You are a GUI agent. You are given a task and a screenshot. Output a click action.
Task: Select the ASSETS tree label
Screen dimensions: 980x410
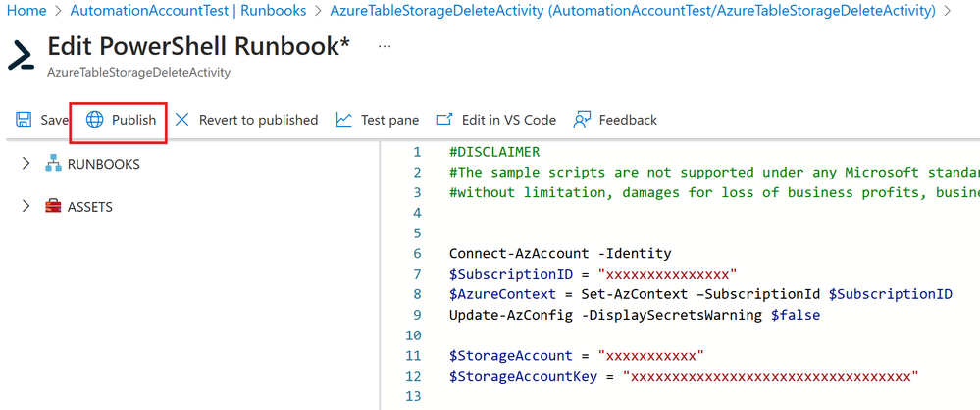90,207
